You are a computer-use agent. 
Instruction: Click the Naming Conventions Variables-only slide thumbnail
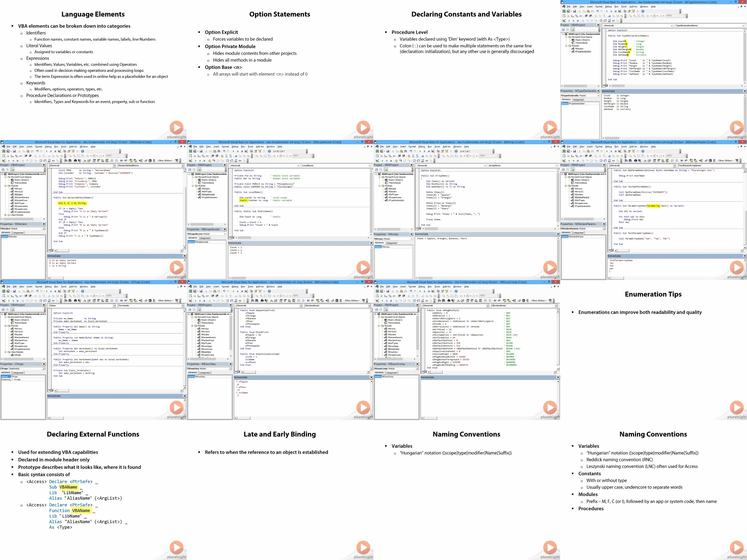click(467, 490)
